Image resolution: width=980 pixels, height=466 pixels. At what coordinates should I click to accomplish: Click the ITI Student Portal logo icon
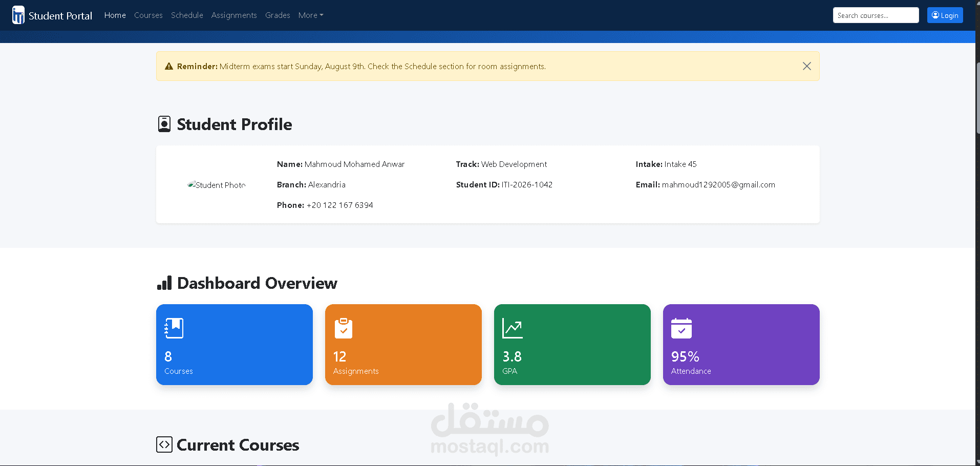pos(18,15)
